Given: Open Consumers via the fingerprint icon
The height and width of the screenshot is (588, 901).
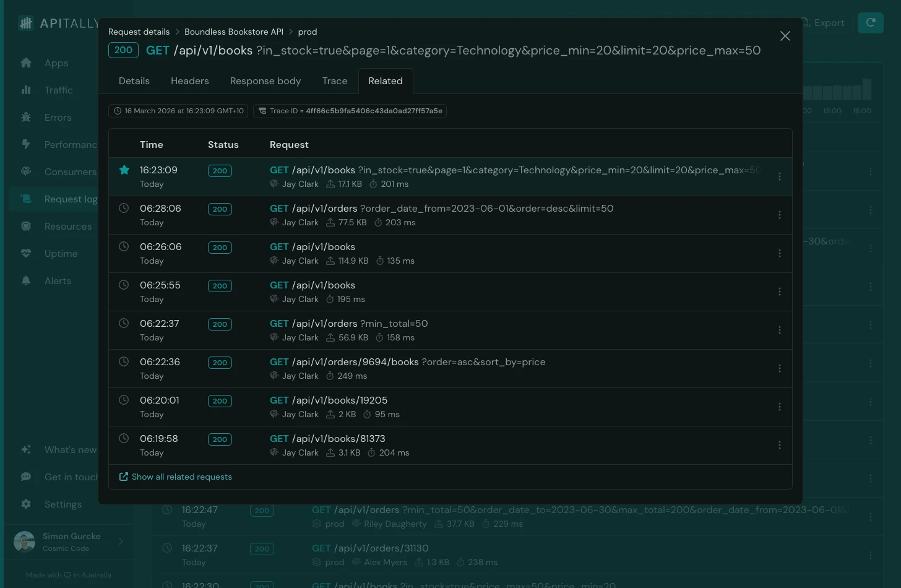Looking at the screenshot, I should click(25, 171).
